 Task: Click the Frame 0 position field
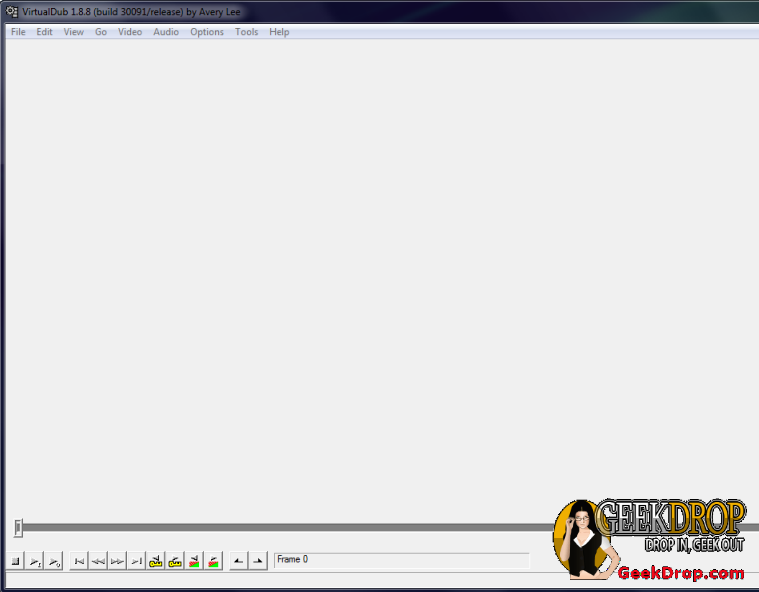[x=400, y=560]
